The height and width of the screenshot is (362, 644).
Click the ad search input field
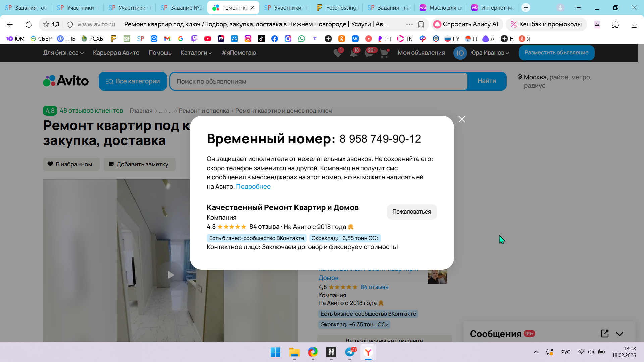319,81
